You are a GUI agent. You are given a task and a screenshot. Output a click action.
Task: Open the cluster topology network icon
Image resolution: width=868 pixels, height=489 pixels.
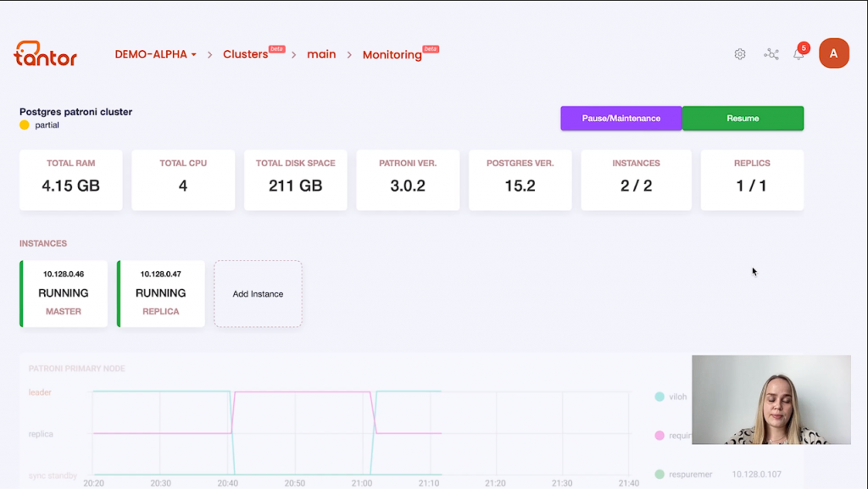tap(771, 54)
